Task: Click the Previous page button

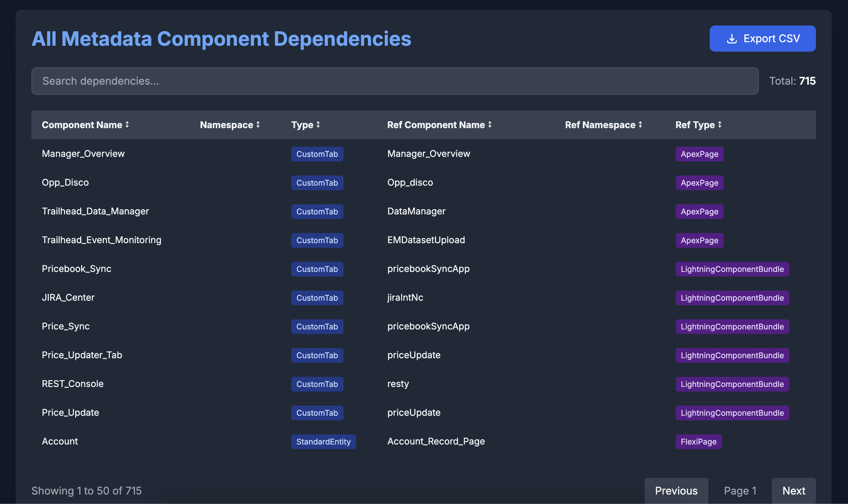Action: coord(676,490)
